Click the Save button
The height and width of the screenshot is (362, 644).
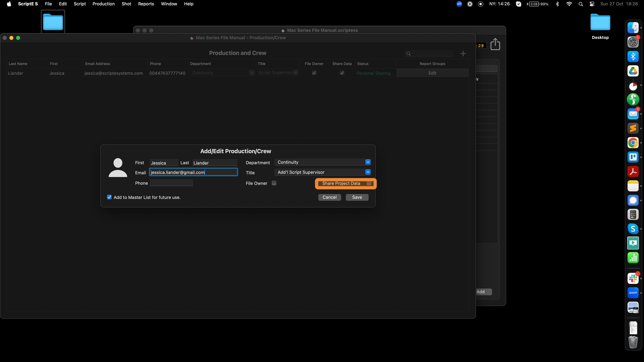pyautogui.click(x=357, y=197)
